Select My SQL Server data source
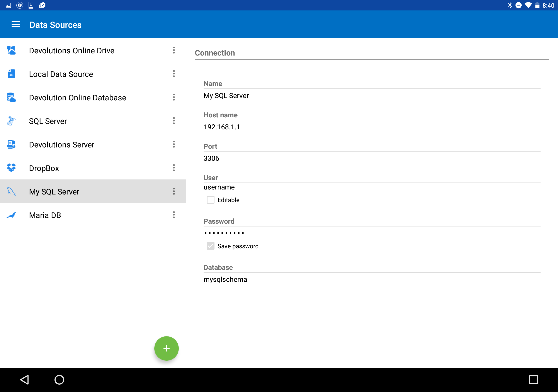The width and height of the screenshot is (558, 392). tap(93, 192)
